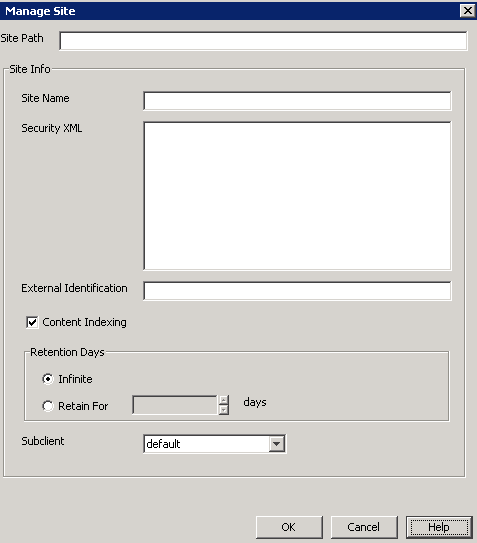477x543 pixels.
Task: Dismiss changes with the Cancel button
Action: tap(364, 527)
